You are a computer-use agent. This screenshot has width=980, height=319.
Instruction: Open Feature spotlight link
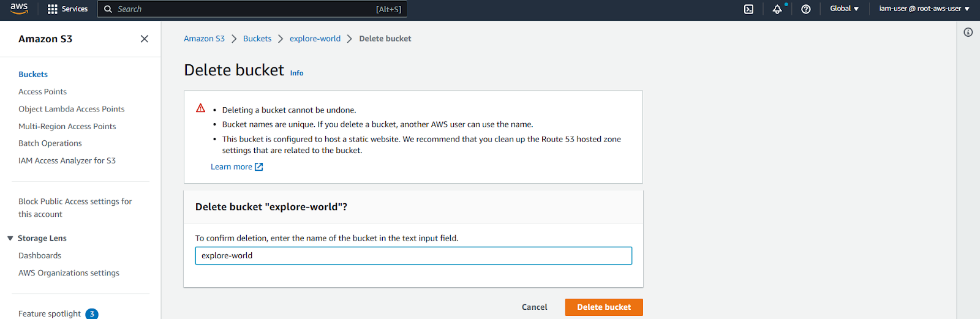pos(50,313)
